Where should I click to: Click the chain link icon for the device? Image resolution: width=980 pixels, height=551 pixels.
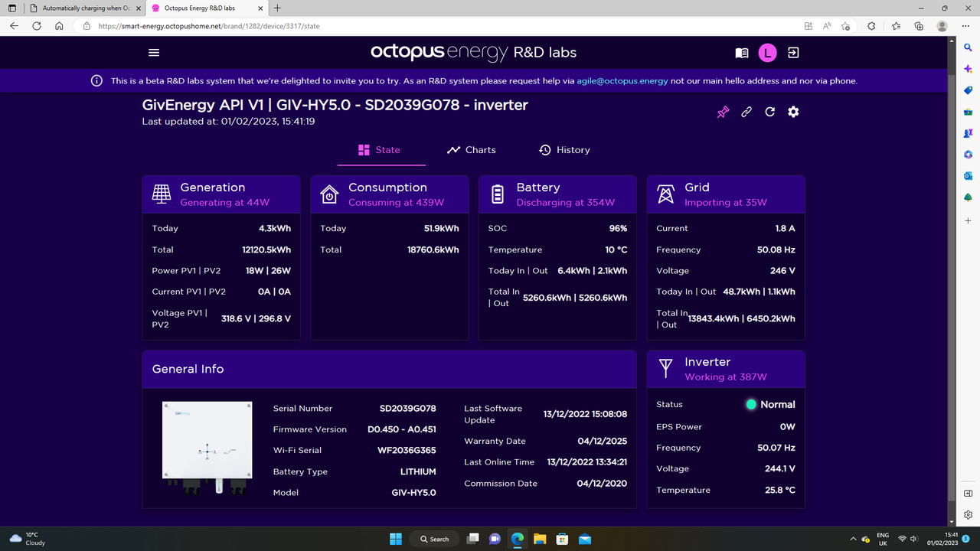click(746, 112)
